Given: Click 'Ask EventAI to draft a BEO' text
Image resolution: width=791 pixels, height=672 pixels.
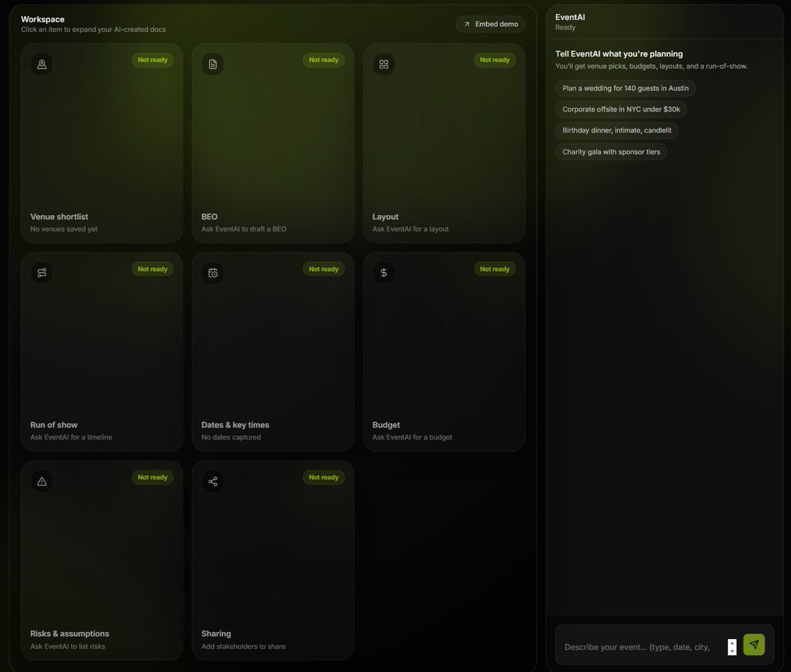Looking at the screenshot, I should click(x=244, y=229).
